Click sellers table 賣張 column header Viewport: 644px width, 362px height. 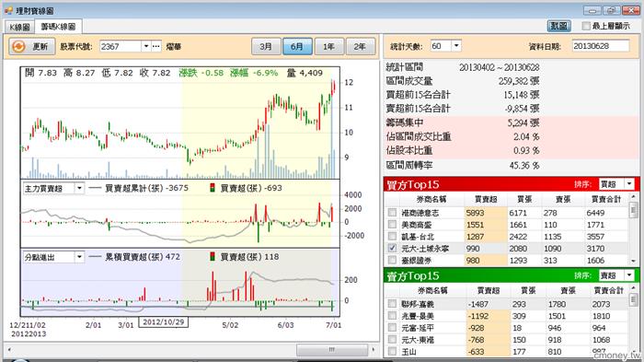pyautogui.click(x=568, y=291)
